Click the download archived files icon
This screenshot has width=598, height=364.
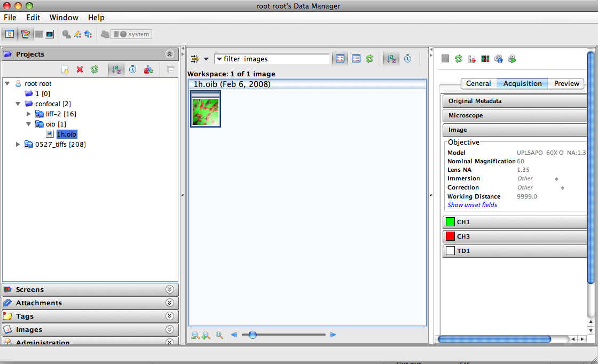[472, 59]
